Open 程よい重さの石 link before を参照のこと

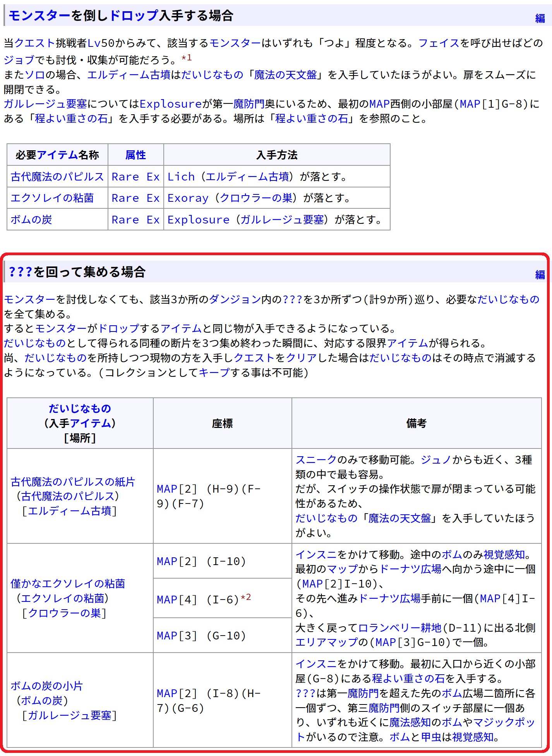click(x=312, y=119)
